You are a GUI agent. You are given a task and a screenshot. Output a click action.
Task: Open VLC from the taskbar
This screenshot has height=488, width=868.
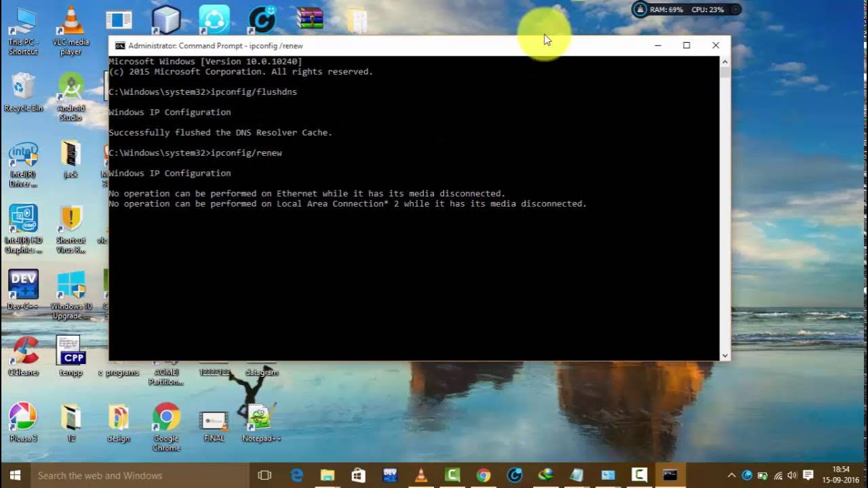pos(421,475)
